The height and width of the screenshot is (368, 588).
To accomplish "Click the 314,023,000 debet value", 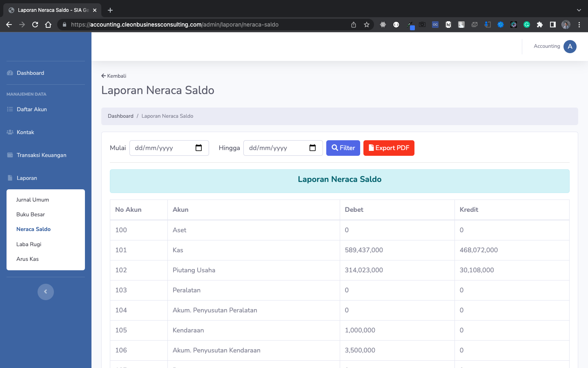I will point(364,270).
